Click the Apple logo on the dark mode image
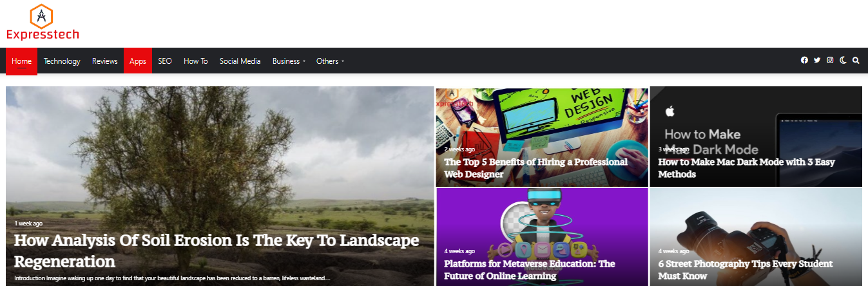The height and width of the screenshot is (286, 868). 670,111
